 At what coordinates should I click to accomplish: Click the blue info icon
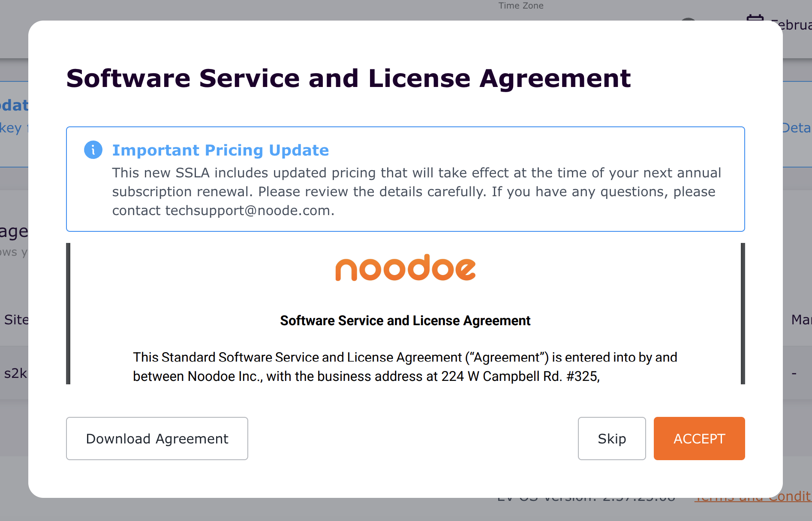click(x=93, y=150)
